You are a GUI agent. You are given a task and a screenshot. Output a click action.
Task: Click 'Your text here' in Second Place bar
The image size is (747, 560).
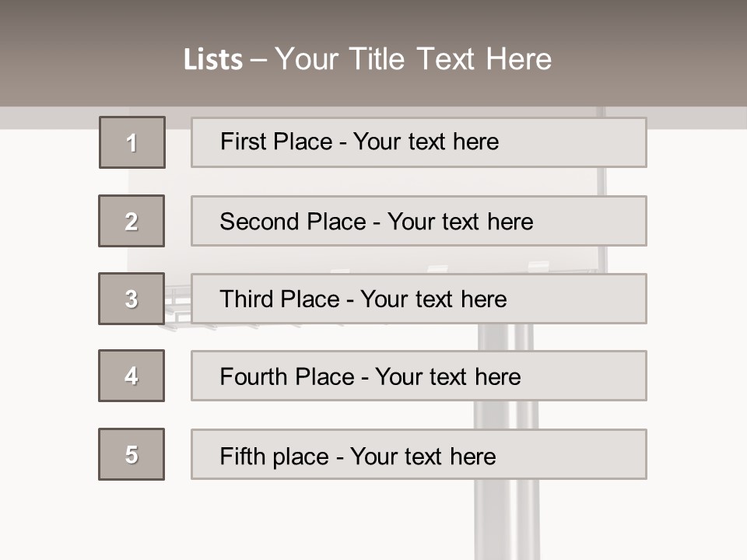[460, 222]
